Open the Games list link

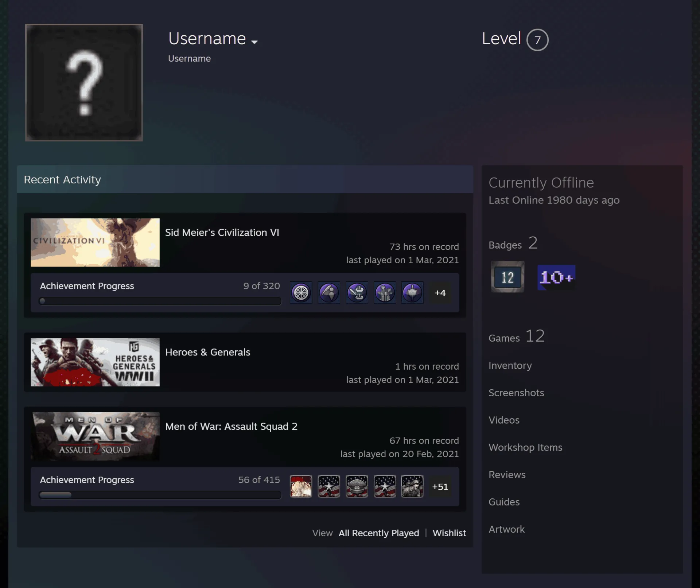coord(517,336)
